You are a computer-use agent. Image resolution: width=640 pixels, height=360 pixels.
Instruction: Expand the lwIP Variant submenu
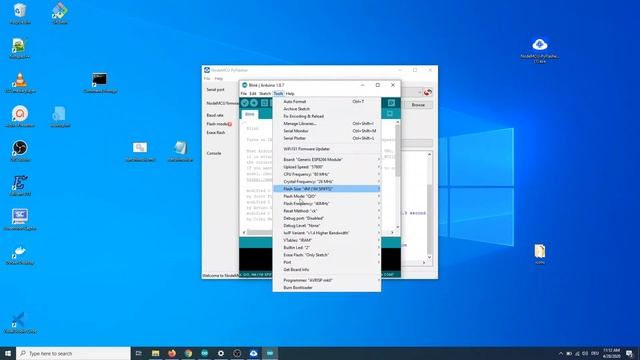point(327,233)
